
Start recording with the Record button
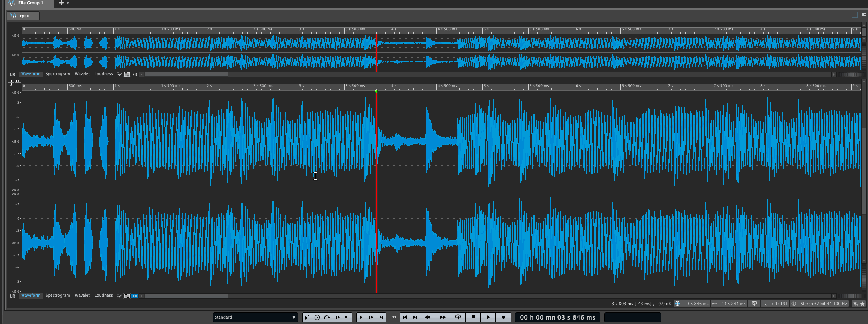click(503, 317)
